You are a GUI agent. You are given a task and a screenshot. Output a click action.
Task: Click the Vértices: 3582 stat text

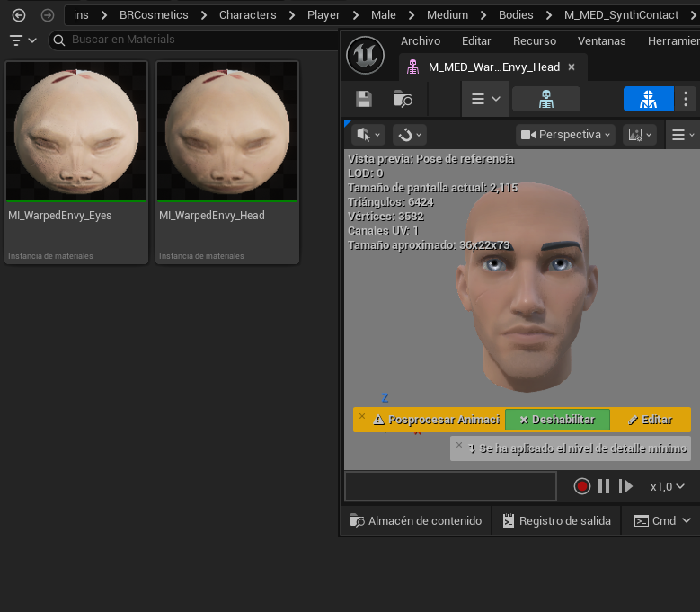coord(385,217)
